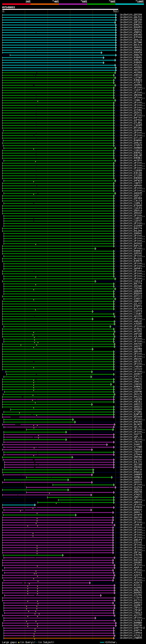The height and width of the screenshot is (644, 146).
Task: Open hit UniRef100_A6N179
Action: tap(131, 55)
